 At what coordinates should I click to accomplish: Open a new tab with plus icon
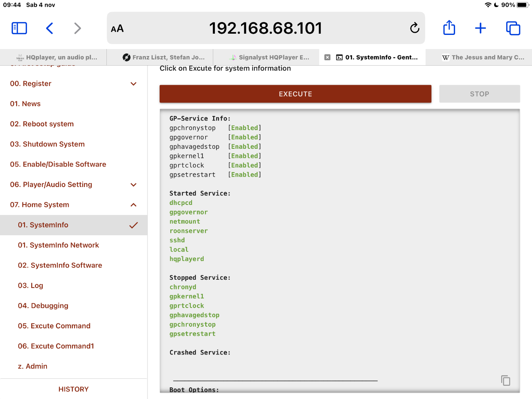pyautogui.click(x=480, y=28)
